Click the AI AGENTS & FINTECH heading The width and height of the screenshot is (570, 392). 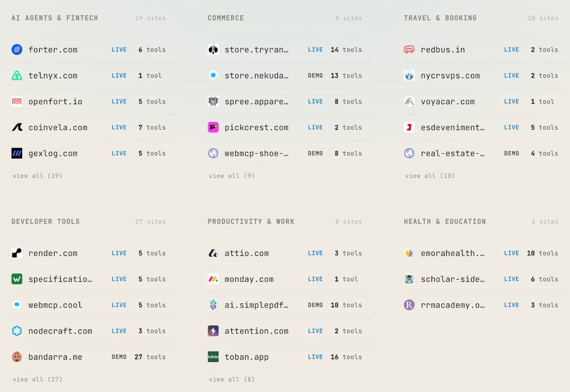pyautogui.click(x=55, y=18)
